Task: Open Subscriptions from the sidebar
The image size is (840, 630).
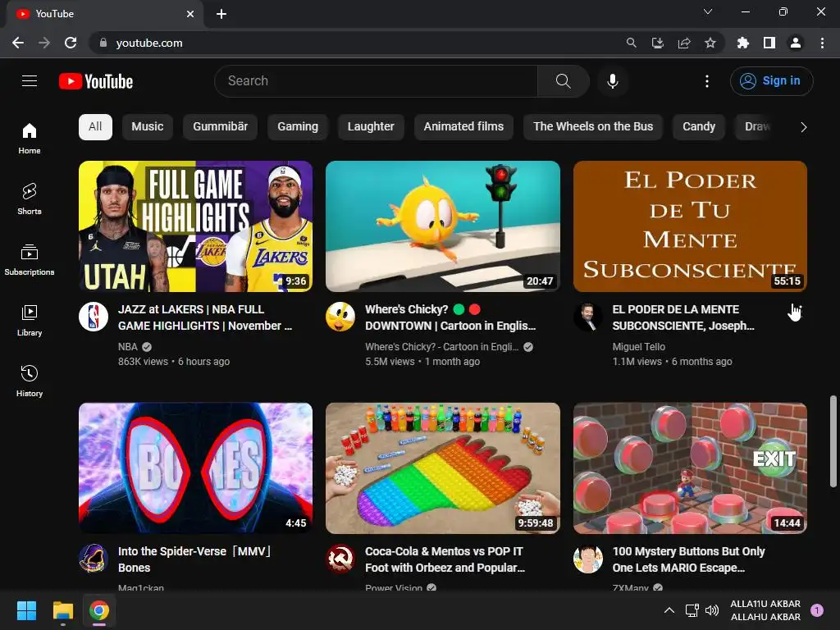Action: click(x=30, y=260)
